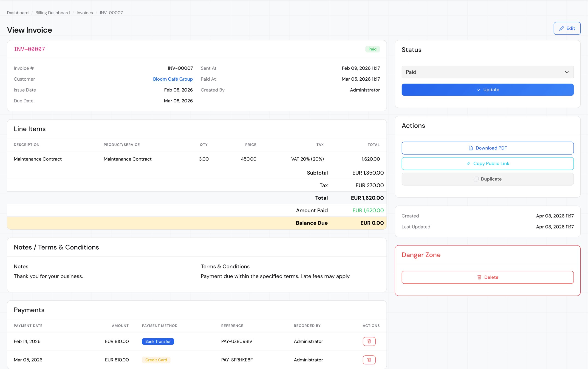Duplicate this invoice
The width and height of the screenshot is (588, 369).
(x=487, y=179)
